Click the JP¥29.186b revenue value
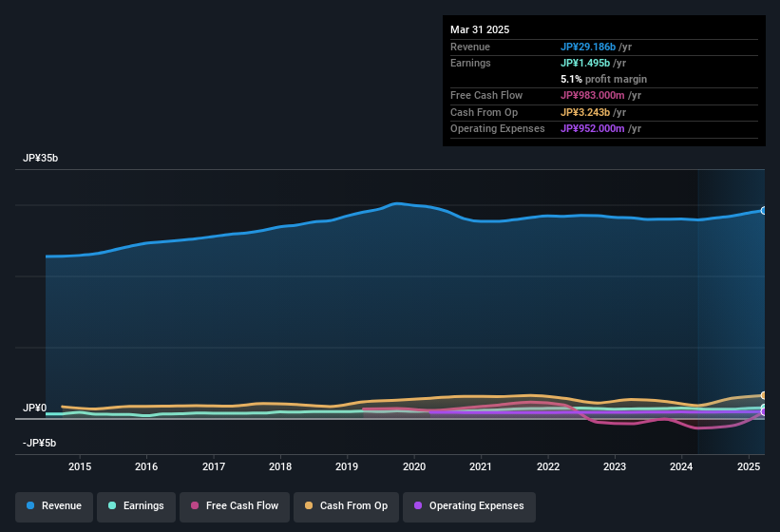The height and width of the screenshot is (532, 780). [588, 47]
